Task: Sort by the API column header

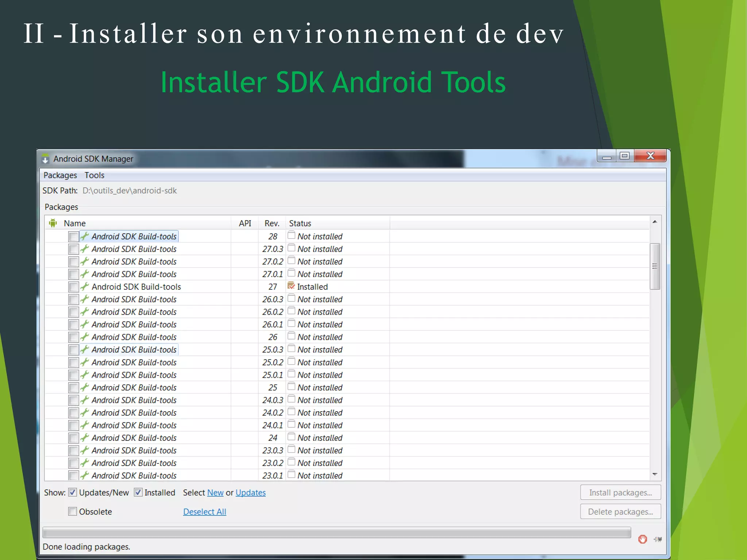Action: tap(245, 223)
